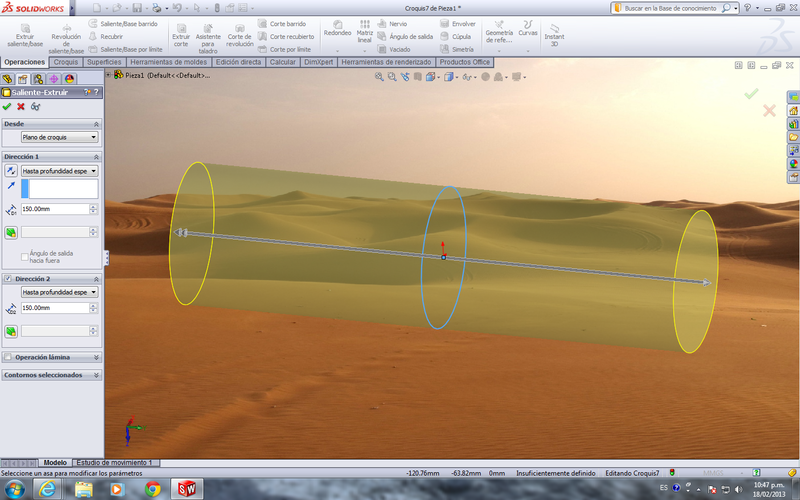
Task: Click Saliente/Base por límite
Action: [126, 49]
